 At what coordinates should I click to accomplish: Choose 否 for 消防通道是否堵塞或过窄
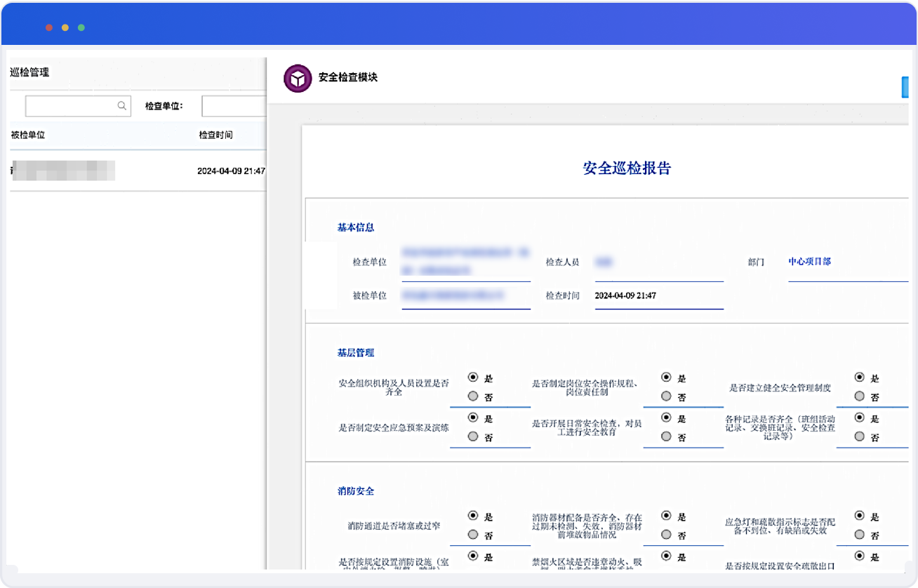(x=473, y=535)
